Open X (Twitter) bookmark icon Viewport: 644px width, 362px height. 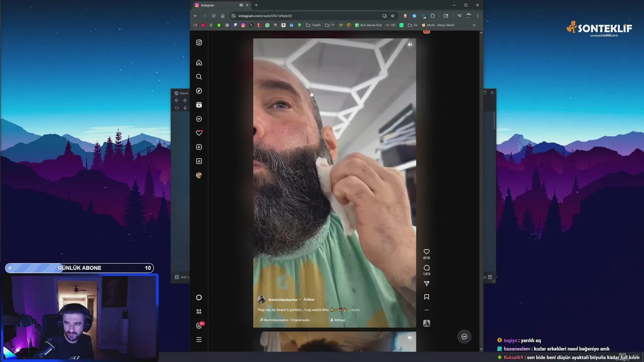pos(251,25)
